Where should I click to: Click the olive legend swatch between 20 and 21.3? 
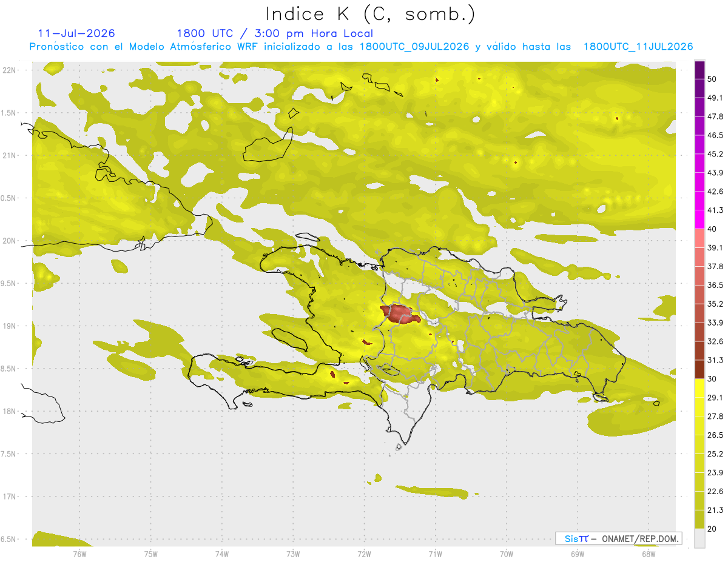tap(699, 519)
